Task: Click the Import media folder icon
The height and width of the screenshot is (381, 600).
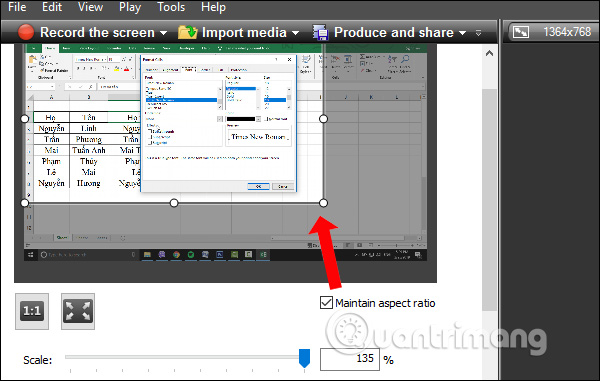Action: point(188,32)
